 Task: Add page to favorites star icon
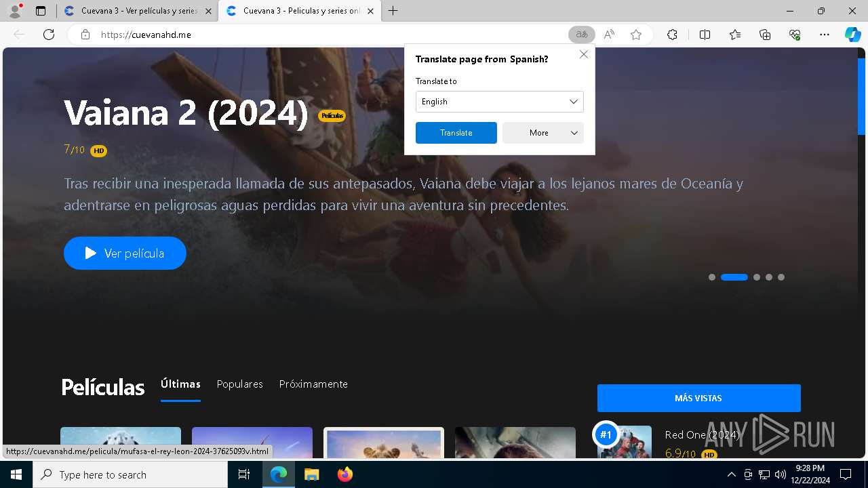[x=636, y=35]
